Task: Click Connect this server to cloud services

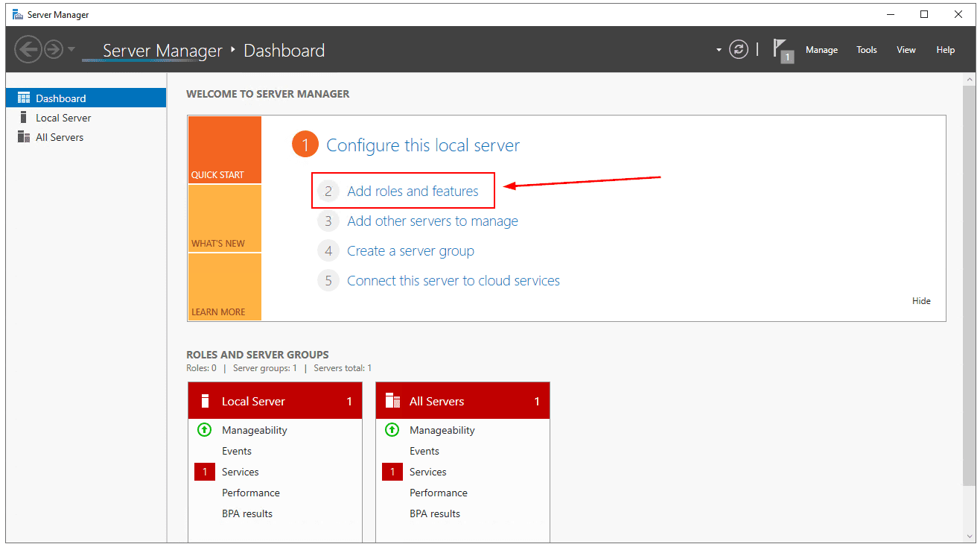Action: 454,281
